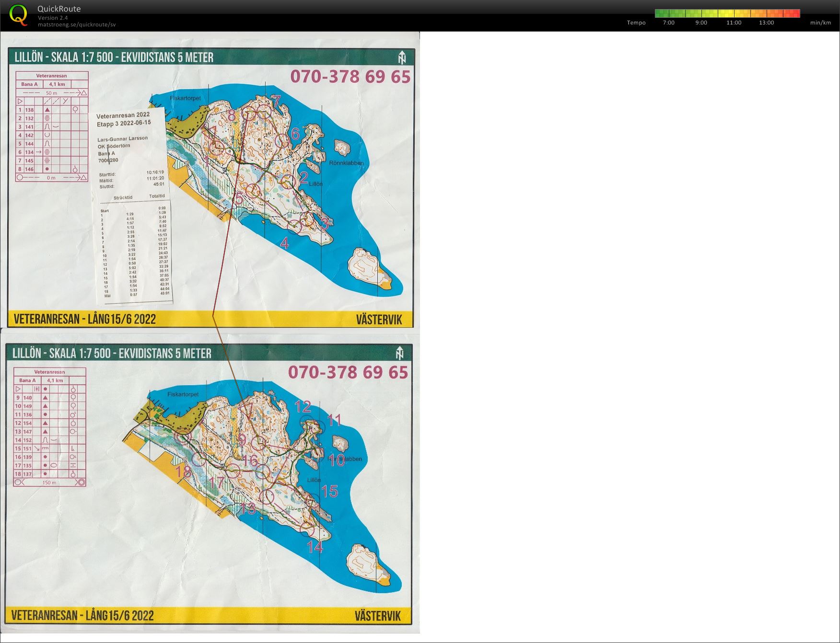
Task: Click the 13:00 tempo scale value
Action: pos(766,23)
